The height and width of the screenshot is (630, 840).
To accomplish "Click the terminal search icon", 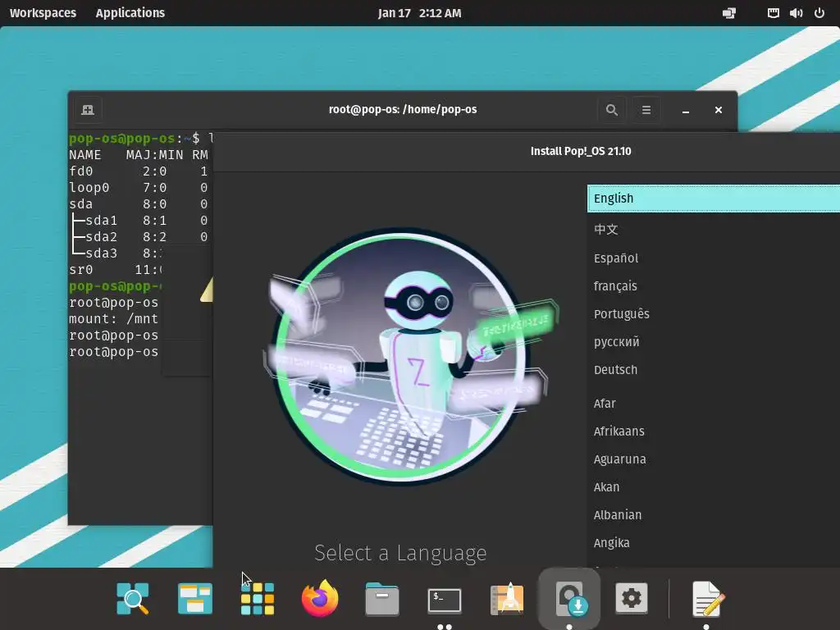I will tap(612, 110).
